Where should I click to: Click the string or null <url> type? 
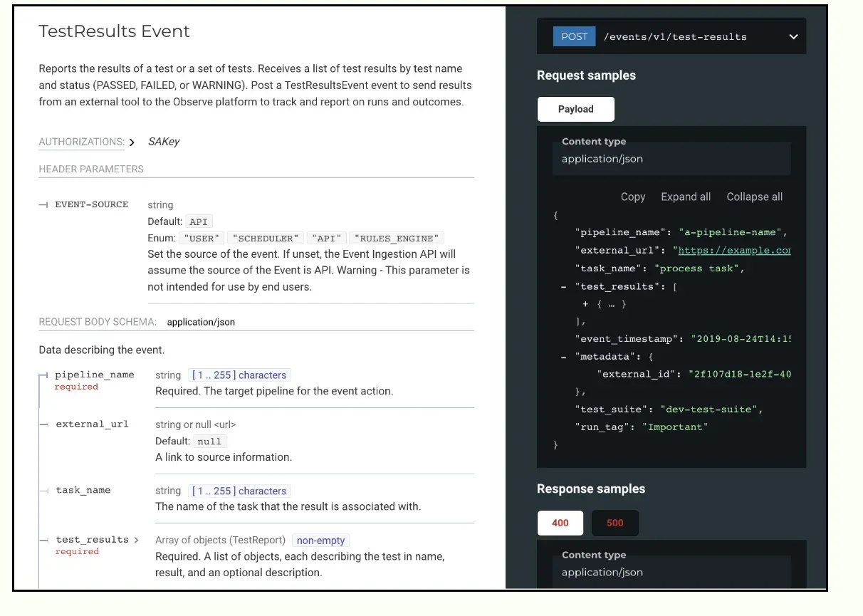pos(196,424)
